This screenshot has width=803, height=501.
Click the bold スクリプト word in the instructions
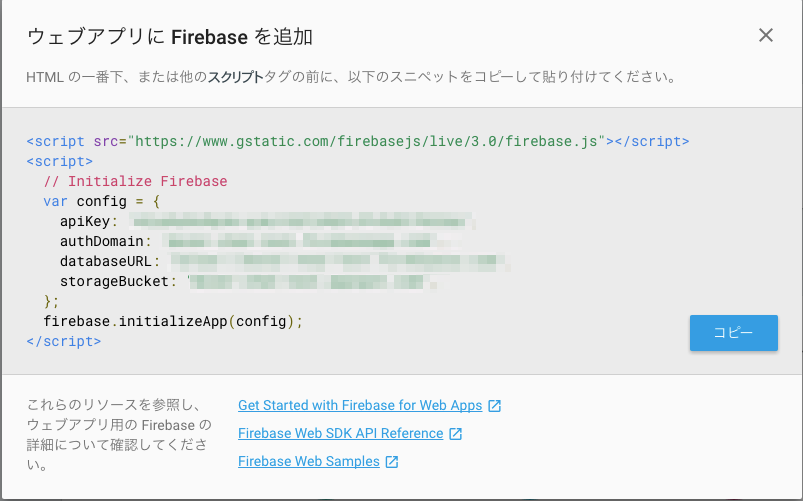(x=236, y=77)
